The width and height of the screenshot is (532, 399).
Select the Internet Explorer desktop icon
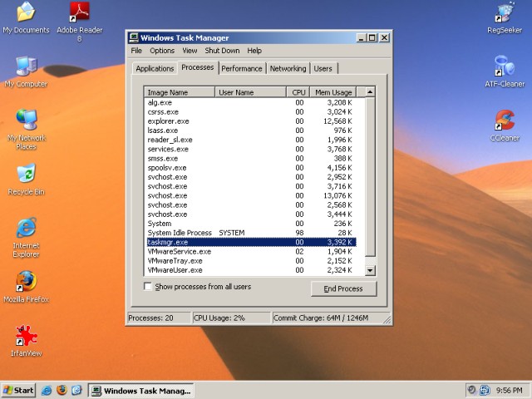click(26, 238)
